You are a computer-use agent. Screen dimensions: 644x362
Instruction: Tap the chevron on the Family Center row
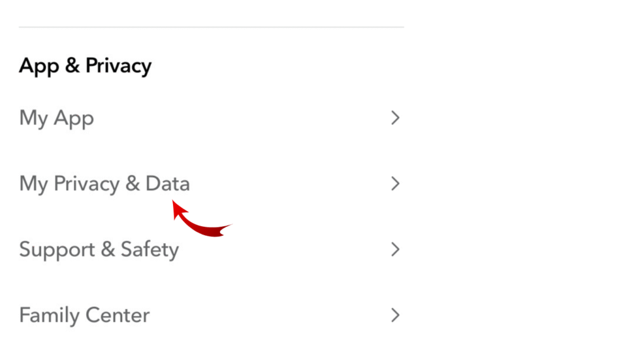(395, 315)
